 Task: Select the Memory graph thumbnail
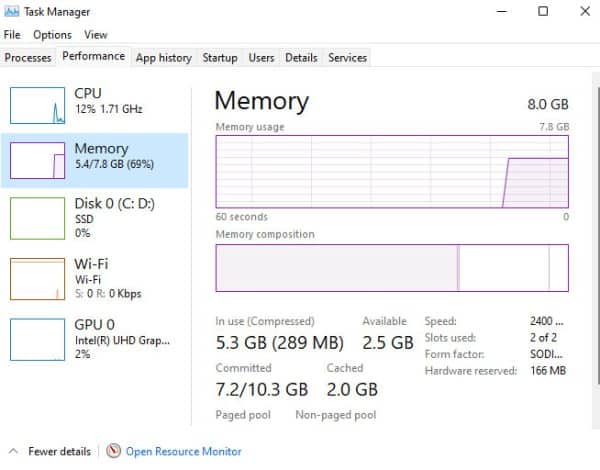38,161
